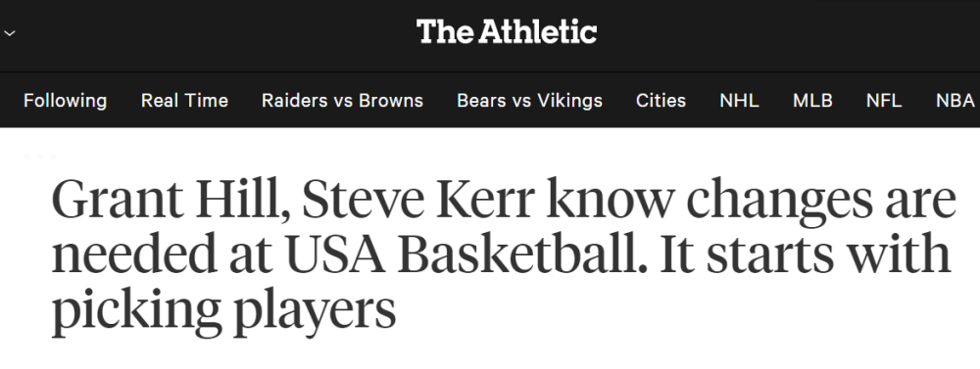Viewport: 980px width, 369px height.
Task: Expand the top-left chevron menu
Action: (x=9, y=32)
